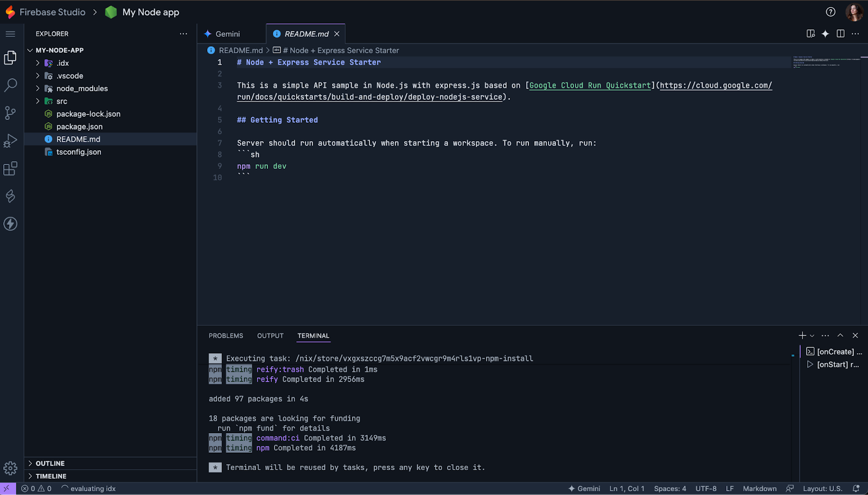Open editor More Actions ellipsis
The height and width of the screenshot is (495, 868).
(856, 34)
